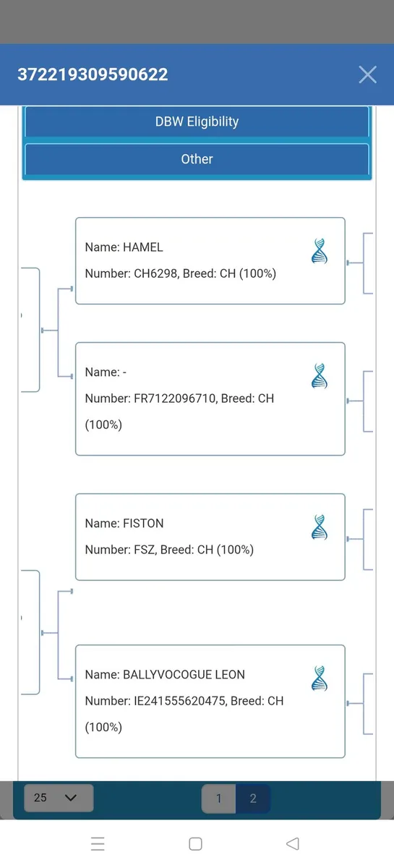Tap the Android home square icon
The height and width of the screenshot is (868, 394).
pos(195,843)
